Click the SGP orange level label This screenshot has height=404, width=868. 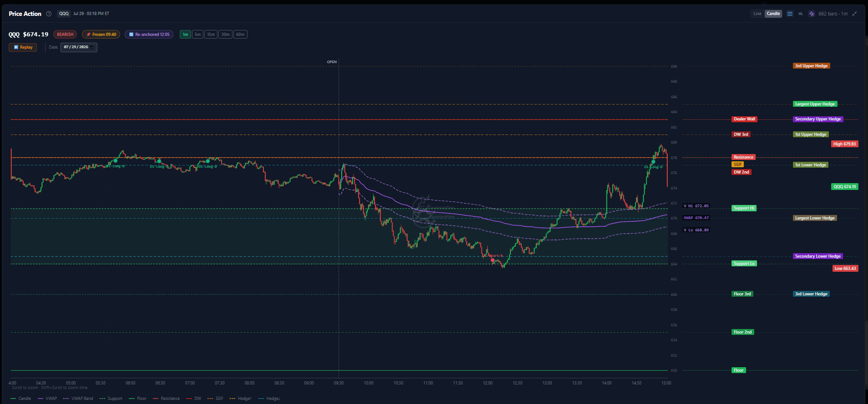point(737,165)
